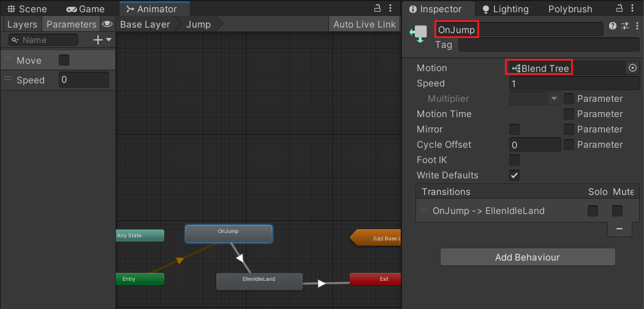Image resolution: width=644 pixels, height=309 pixels.
Task: Lock the Inspector window
Action: point(620,8)
